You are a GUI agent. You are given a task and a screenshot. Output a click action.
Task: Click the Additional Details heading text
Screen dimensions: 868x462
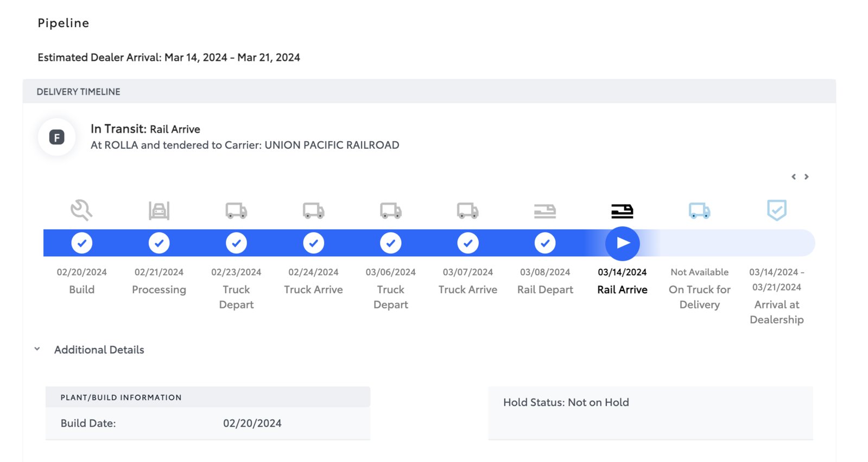[99, 350]
